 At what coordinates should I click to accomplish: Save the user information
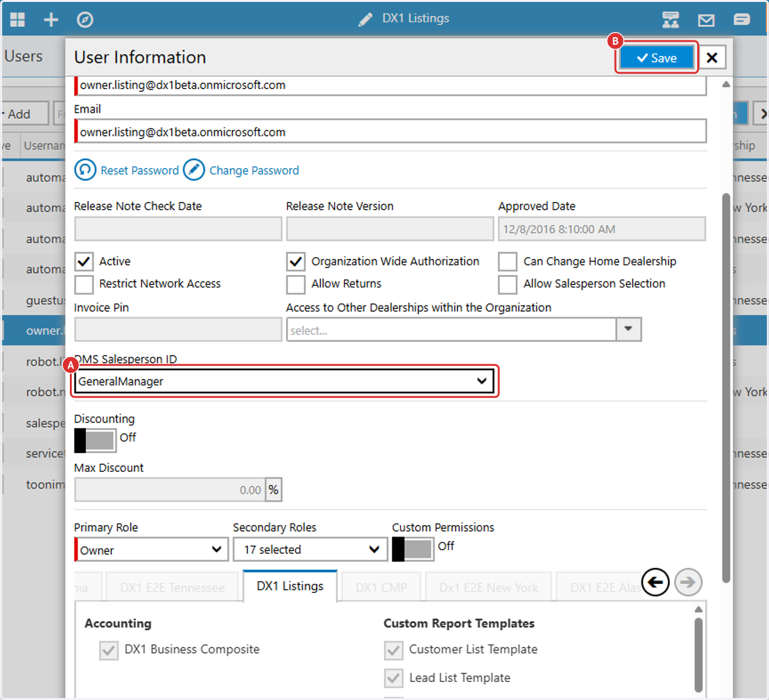coord(657,58)
